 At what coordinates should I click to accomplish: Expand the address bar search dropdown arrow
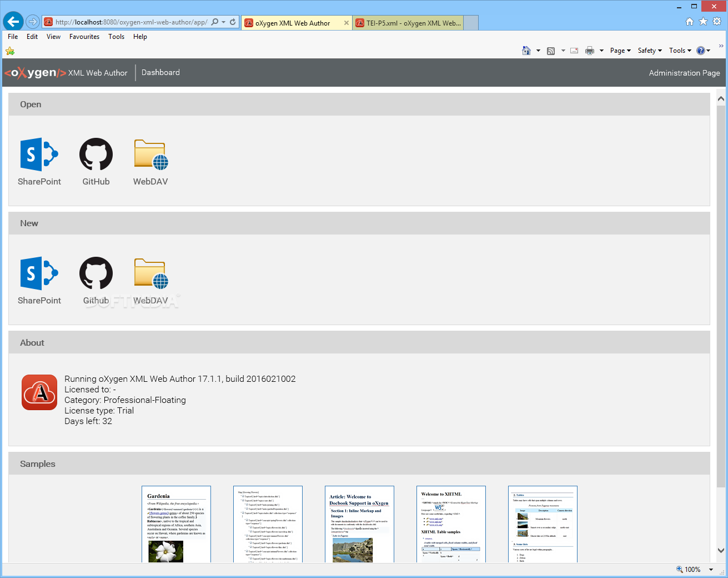point(223,22)
